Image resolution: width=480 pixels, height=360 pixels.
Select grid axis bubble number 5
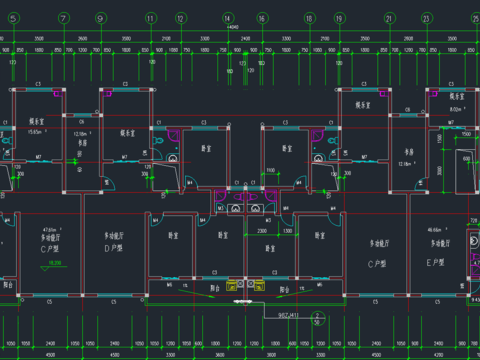(14, 18)
